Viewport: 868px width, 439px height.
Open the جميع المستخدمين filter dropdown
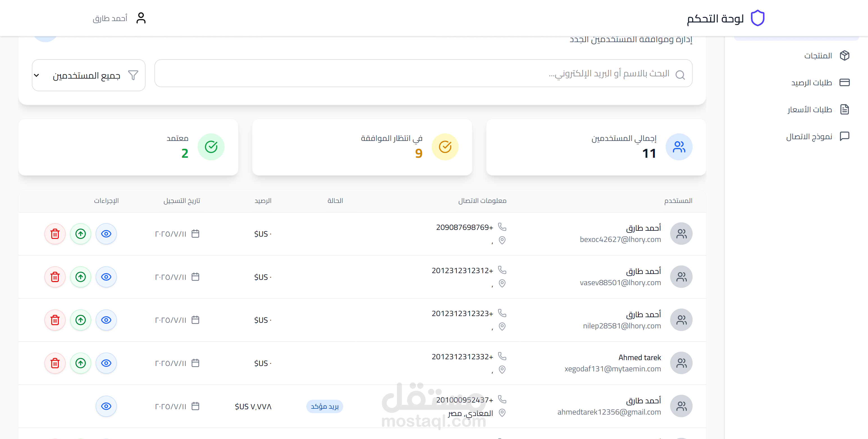pyautogui.click(x=88, y=75)
